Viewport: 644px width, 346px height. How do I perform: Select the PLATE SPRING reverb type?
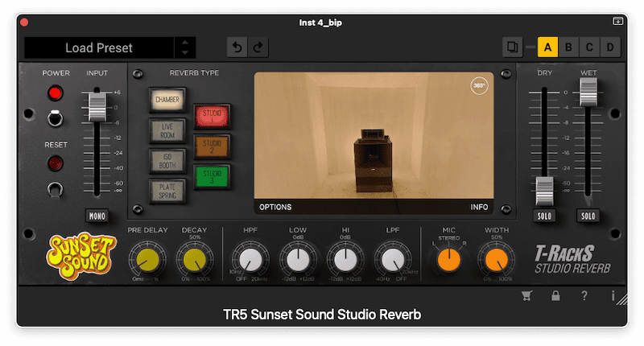point(167,192)
